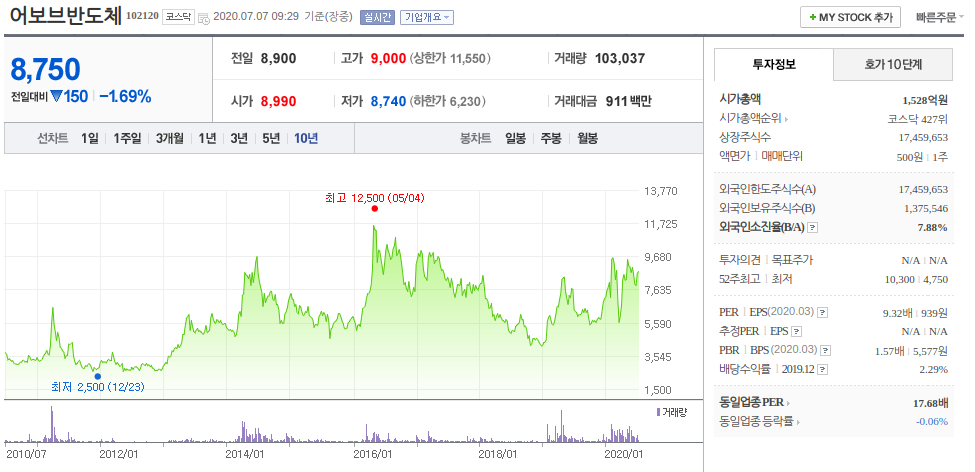Click the 코스닥 market badge
The width and height of the screenshot is (975, 472).
pyautogui.click(x=178, y=17)
